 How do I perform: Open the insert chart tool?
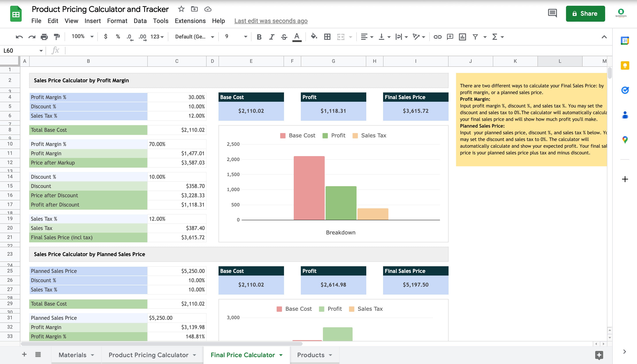coord(462,37)
